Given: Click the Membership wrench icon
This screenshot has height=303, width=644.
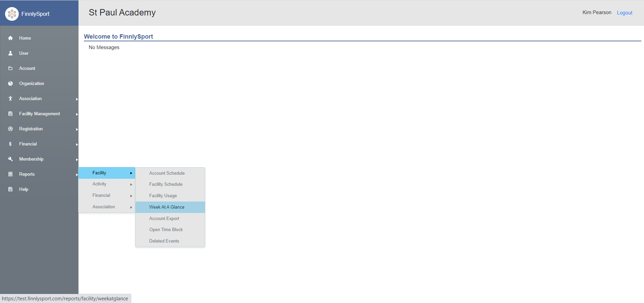Looking at the screenshot, I should [x=10, y=159].
